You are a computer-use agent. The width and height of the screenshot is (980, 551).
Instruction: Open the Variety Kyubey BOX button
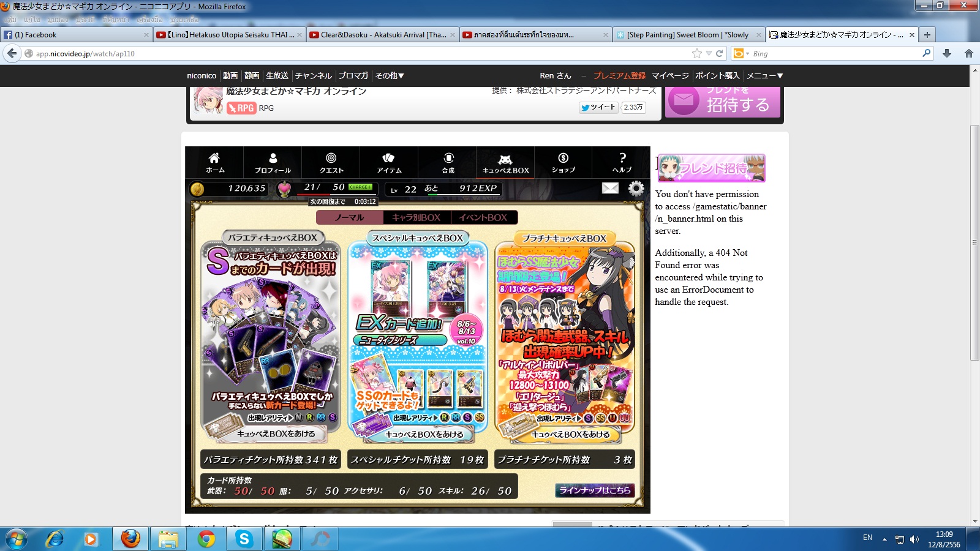[276, 434]
